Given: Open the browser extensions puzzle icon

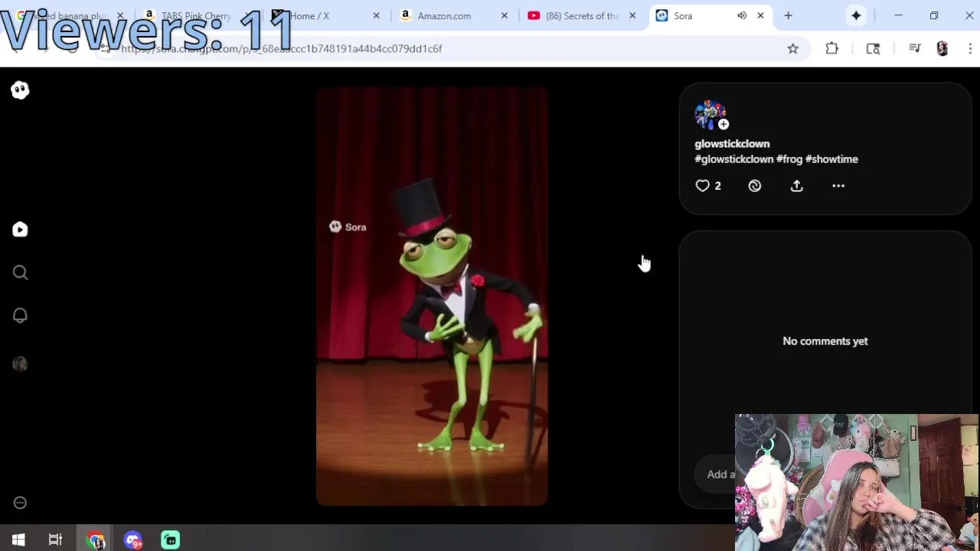Looking at the screenshot, I should 832,48.
